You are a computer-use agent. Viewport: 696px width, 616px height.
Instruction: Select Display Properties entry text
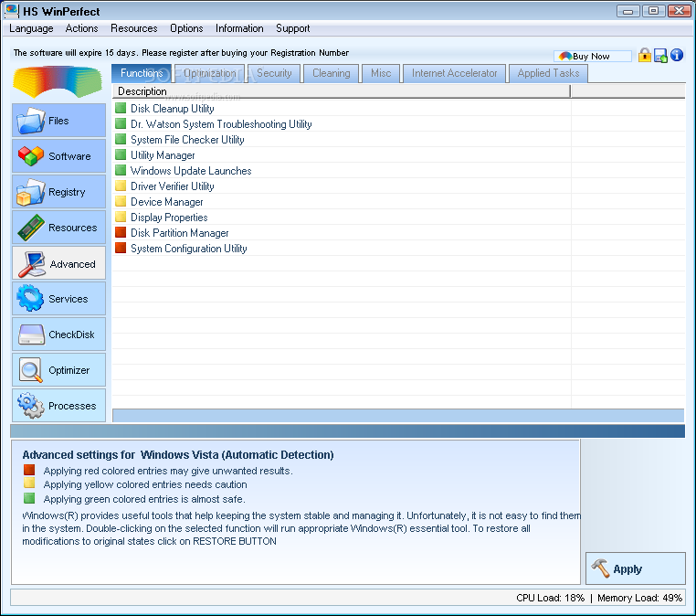(x=169, y=218)
